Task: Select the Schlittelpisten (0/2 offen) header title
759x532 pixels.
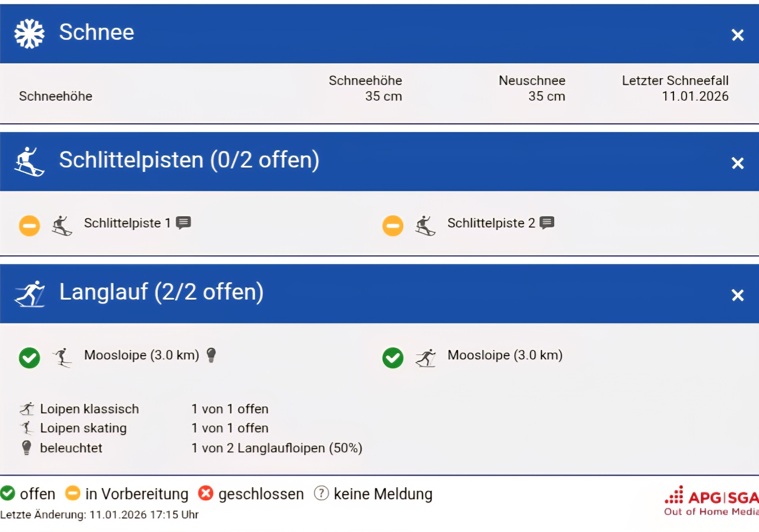Action: coord(189,160)
